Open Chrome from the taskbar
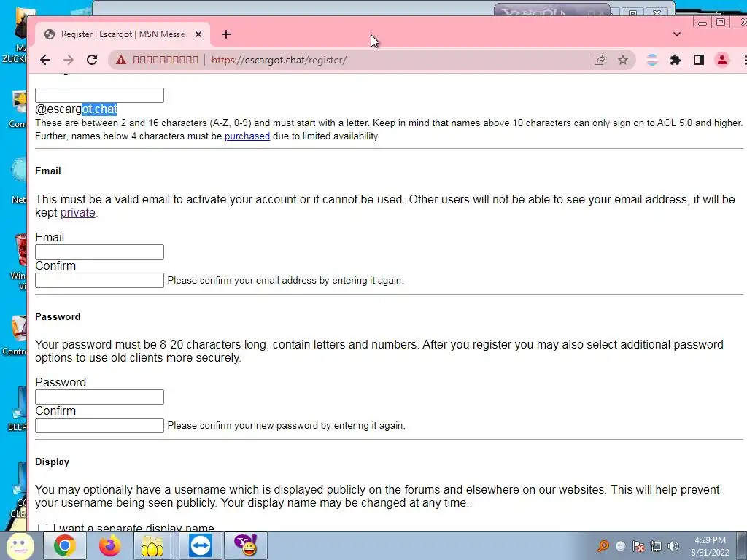Image resolution: width=747 pixels, height=560 pixels. click(65, 545)
